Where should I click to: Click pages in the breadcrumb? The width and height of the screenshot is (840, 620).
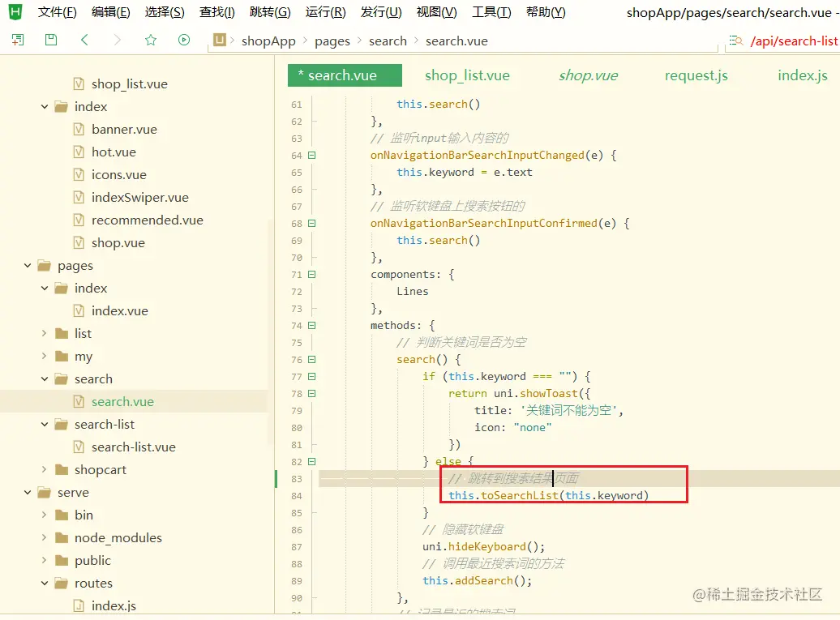pyautogui.click(x=332, y=41)
